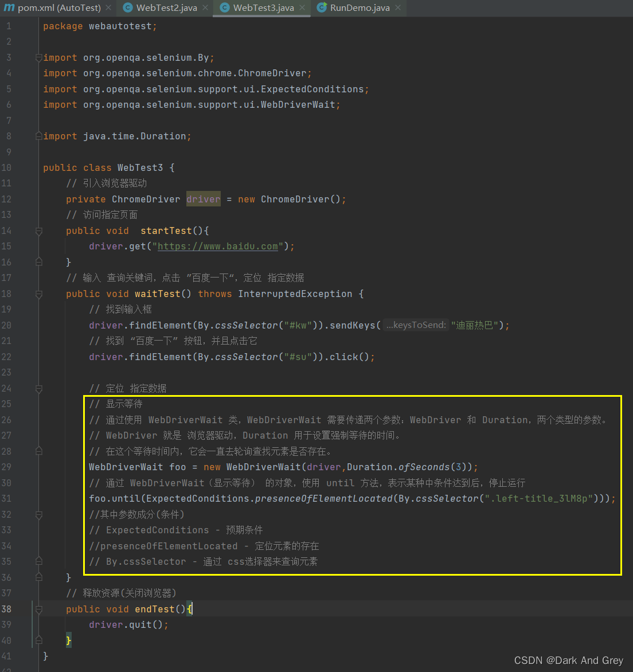Click line number 12 in the gutter

coord(6,200)
